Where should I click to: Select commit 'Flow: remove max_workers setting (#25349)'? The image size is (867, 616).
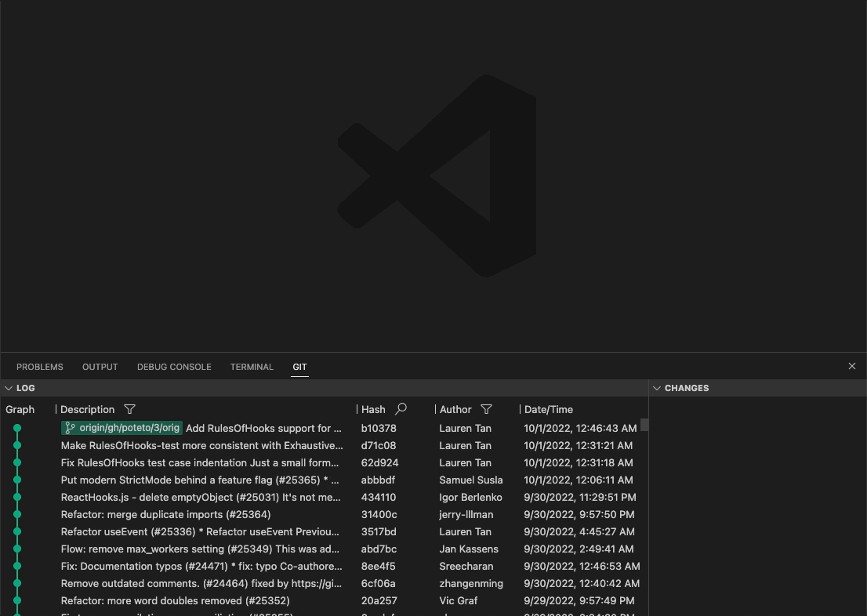click(200, 549)
